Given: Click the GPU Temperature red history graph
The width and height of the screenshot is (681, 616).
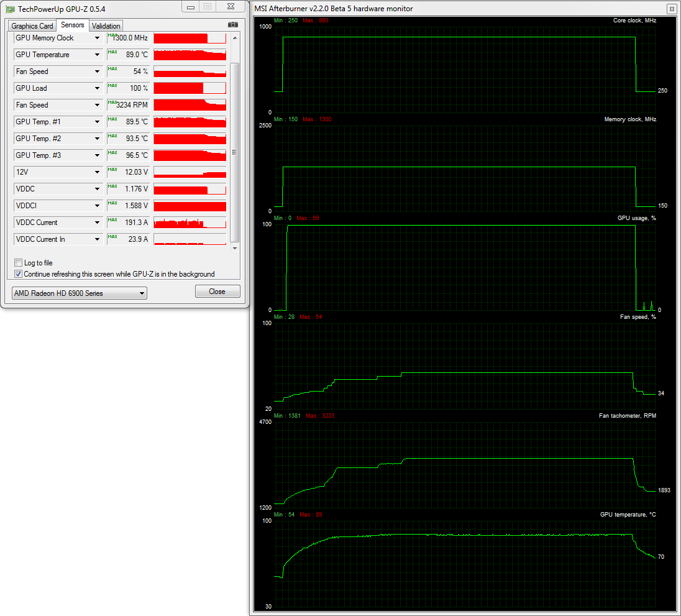Looking at the screenshot, I should 190,55.
